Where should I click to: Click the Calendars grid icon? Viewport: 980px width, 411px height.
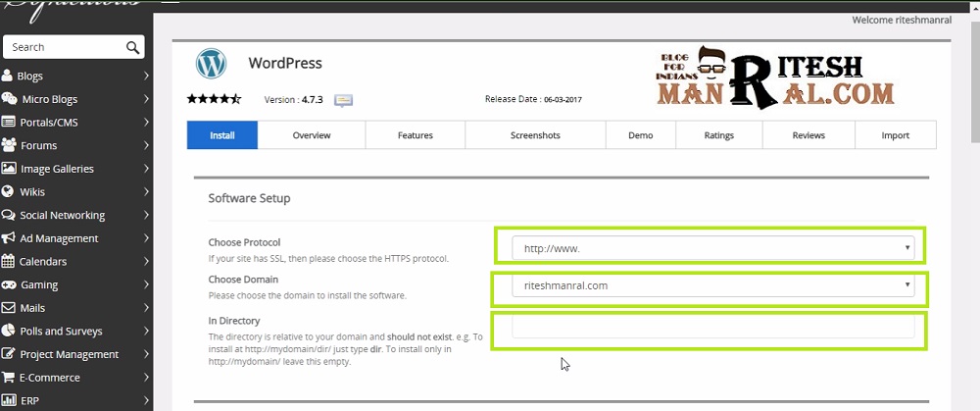[x=8, y=261]
